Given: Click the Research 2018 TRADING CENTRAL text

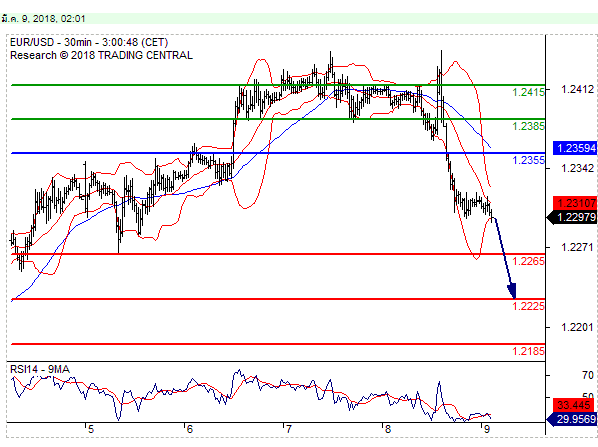Looking at the screenshot, I should pyautogui.click(x=101, y=55).
